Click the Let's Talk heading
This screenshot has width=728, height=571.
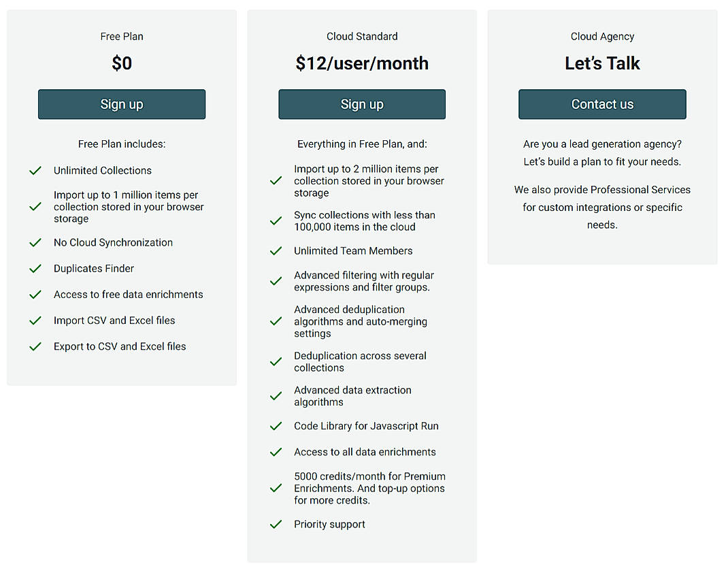(x=602, y=63)
